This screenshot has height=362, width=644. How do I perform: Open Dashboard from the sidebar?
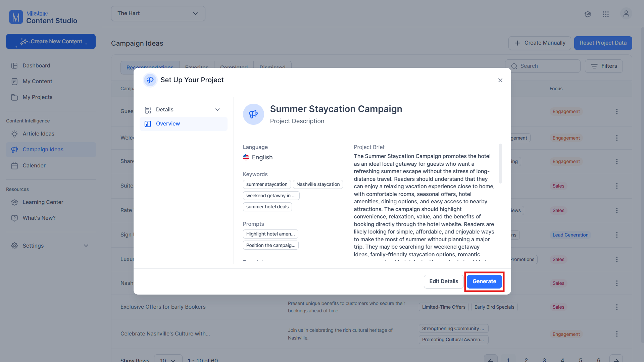coord(36,66)
